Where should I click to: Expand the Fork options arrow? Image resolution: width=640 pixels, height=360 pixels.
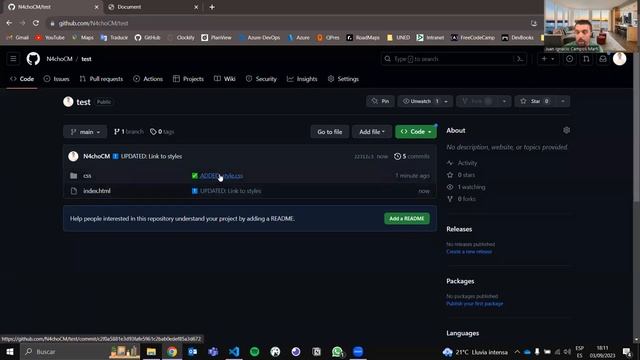tap(504, 101)
